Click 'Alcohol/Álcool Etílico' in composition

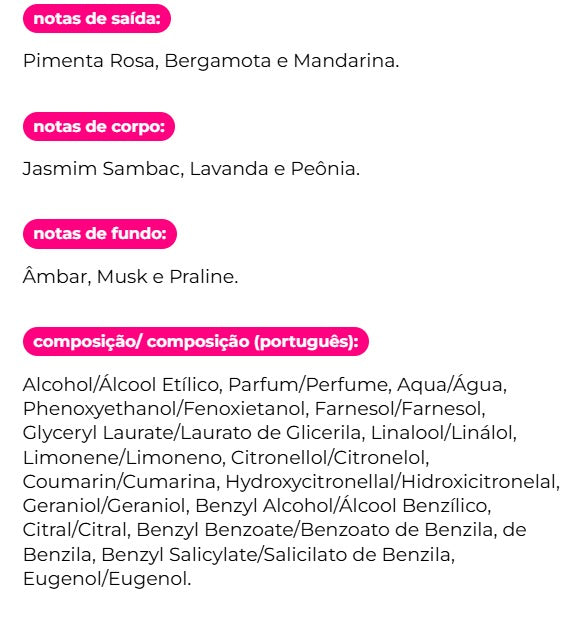pyautogui.click(x=120, y=385)
